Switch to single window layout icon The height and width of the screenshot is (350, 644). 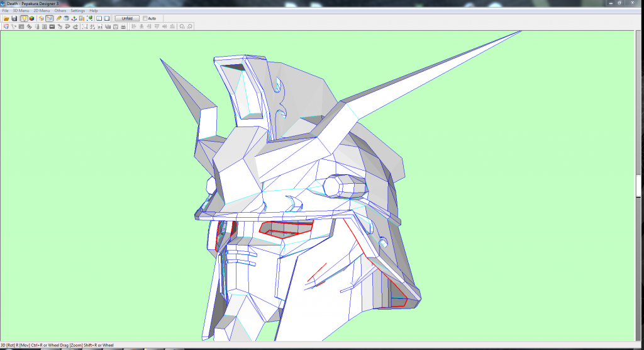[x=107, y=18]
